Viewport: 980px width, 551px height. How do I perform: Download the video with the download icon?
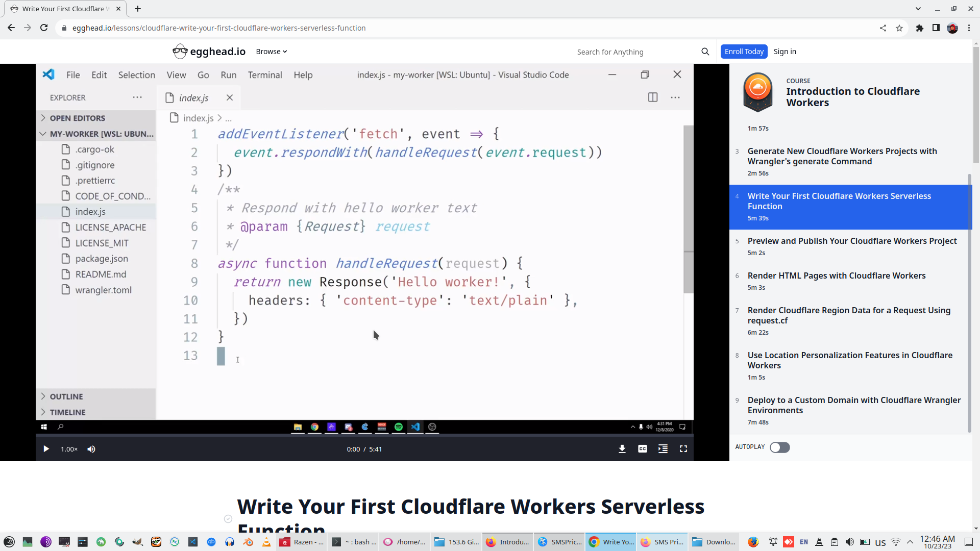[622, 449]
